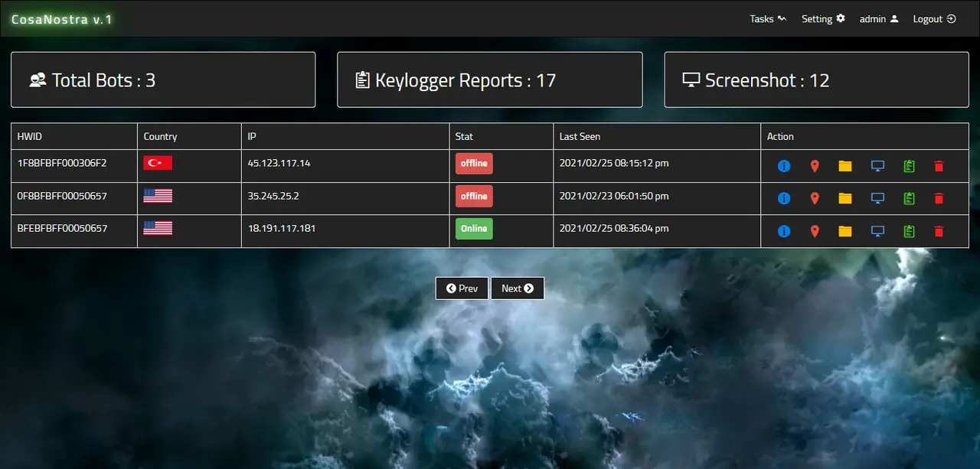Click Logout in the navbar
The image size is (980, 469).
click(x=934, y=18)
